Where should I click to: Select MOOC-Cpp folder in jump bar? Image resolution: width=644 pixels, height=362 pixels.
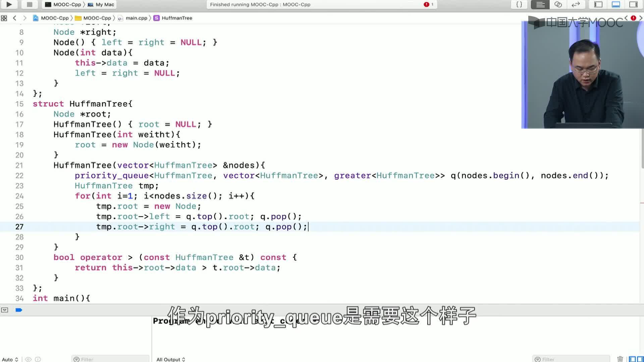93,18
